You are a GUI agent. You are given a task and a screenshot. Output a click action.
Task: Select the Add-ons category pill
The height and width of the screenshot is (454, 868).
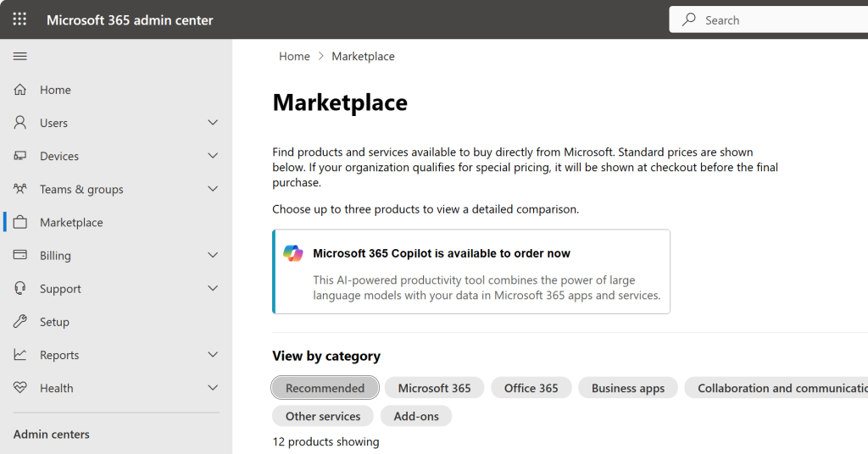pyautogui.click(x=416, y=416)
